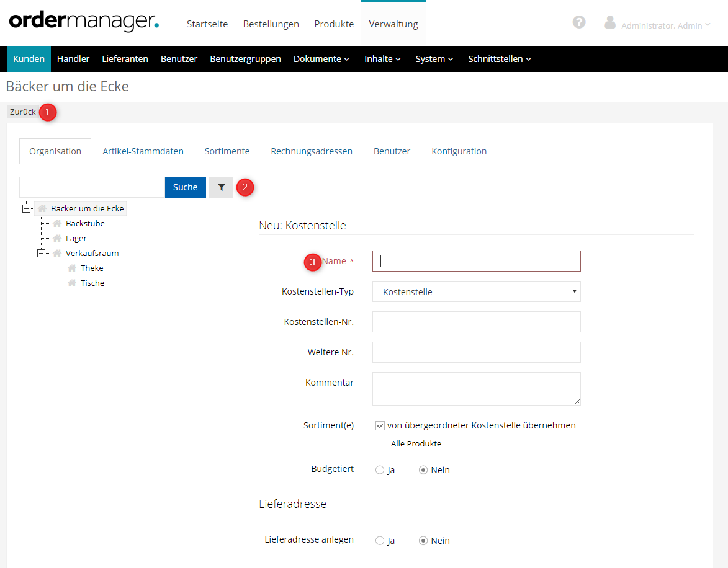The image size is (728, 568).
Task: Click the ordermanager logo
Action: [84, 22]
